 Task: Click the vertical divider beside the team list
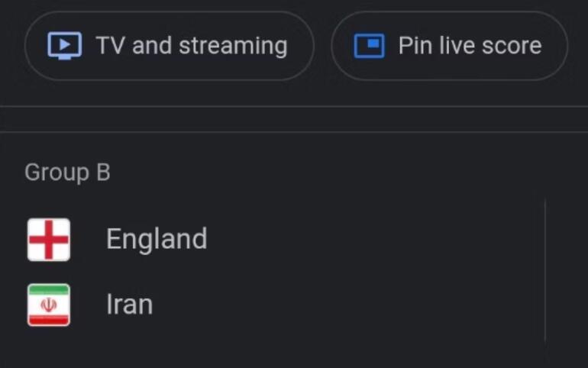coord(545,270)
